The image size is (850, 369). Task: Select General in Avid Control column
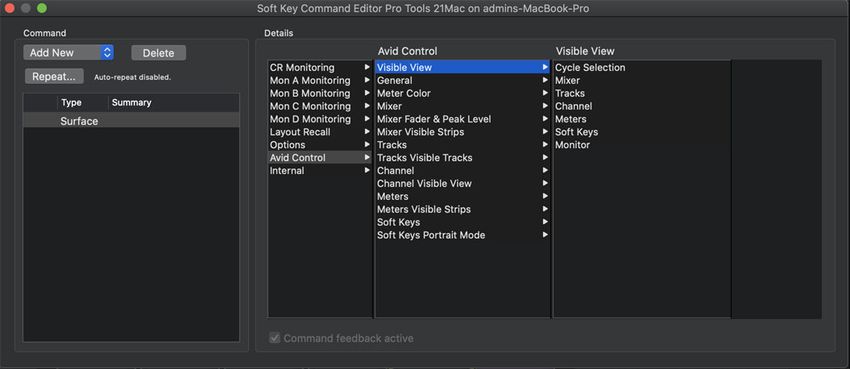coord(462,80)
